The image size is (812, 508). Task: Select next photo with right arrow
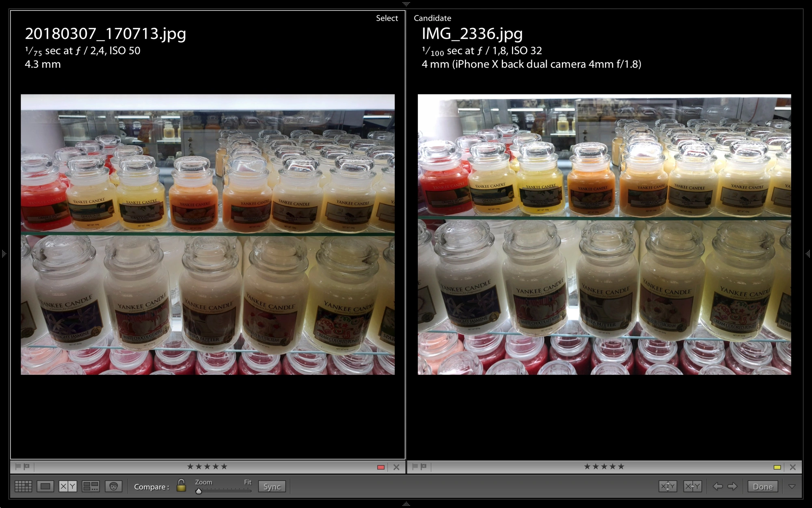click(x=732, y=486)
